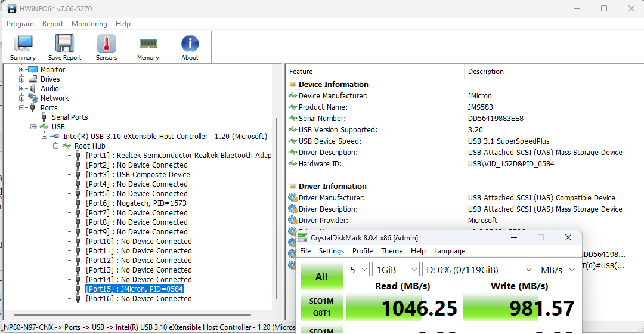Screen dimensions: 644x334
Task: Open the Program menu in HWiNFO64
Action: click(20, 24)
